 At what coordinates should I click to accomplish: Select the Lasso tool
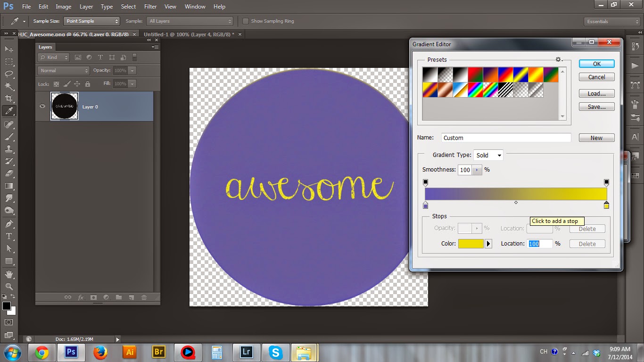click(x=9, y=74)
